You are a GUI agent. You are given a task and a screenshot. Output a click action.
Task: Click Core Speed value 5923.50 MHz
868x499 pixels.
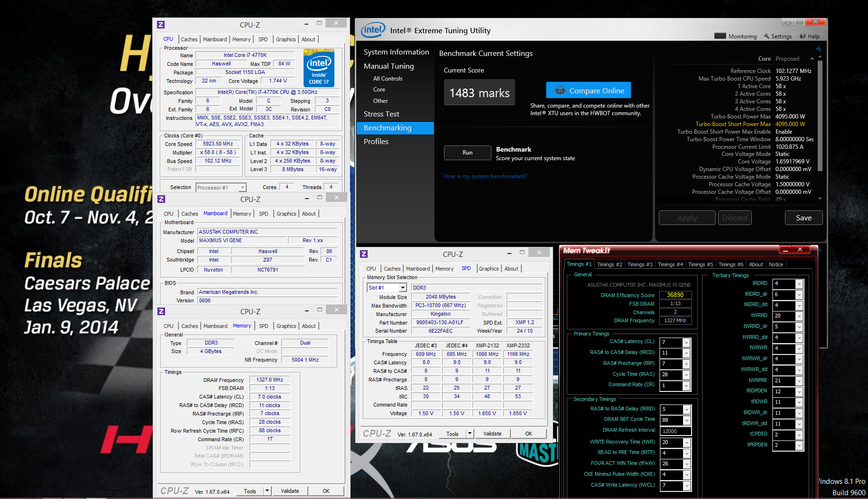click(218, 144)
